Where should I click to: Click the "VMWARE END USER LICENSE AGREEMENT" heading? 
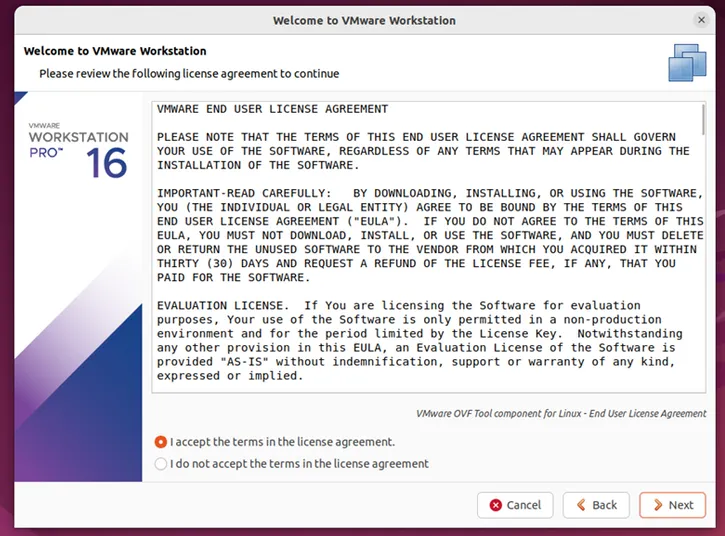pos(272,109)
